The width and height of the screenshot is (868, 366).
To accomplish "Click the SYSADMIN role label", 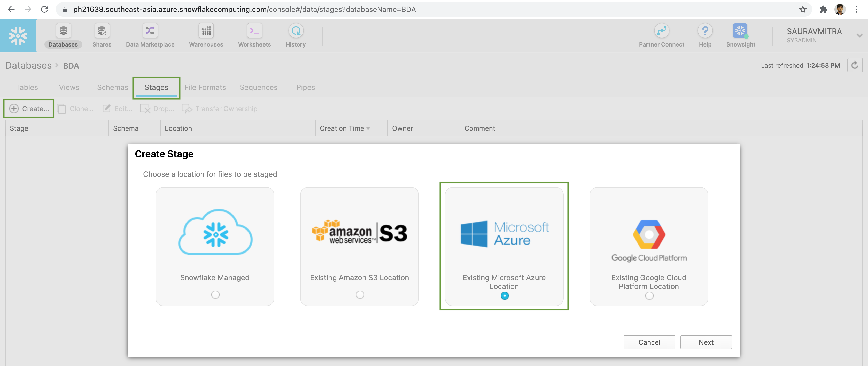I will pos(802,40).
